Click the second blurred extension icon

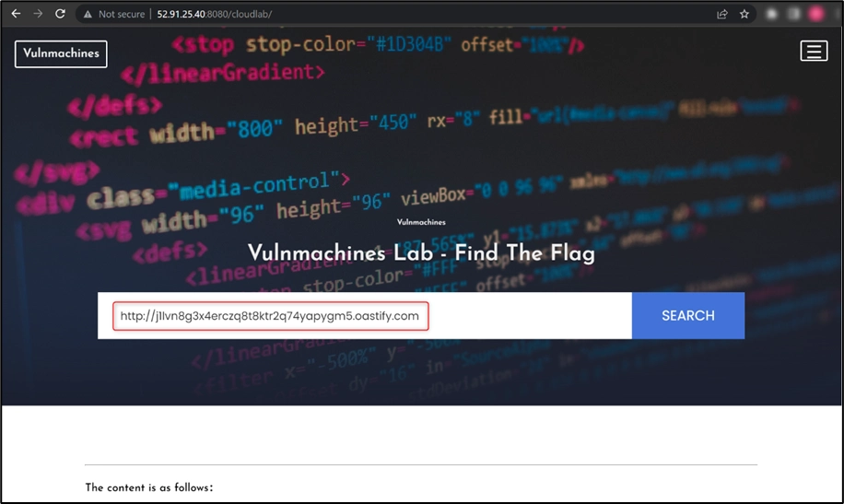click(795, 14)
